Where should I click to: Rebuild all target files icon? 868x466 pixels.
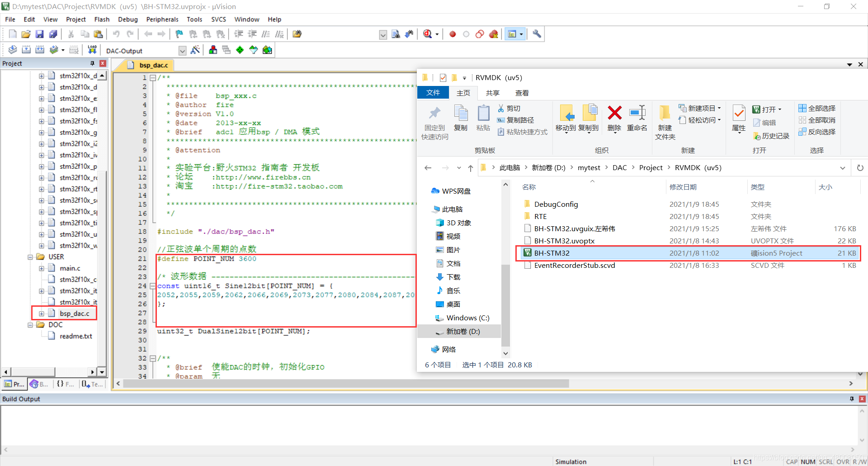40,50
